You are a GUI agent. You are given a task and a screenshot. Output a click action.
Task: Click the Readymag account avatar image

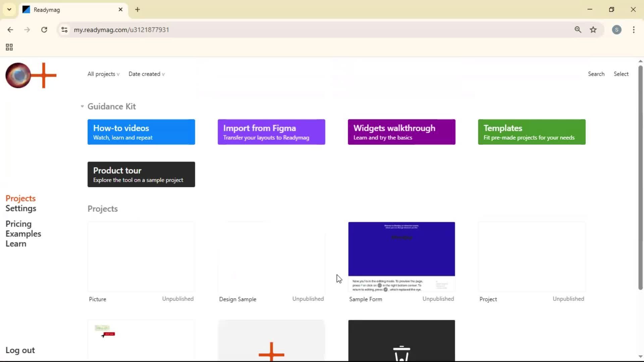(x=18, y=75)
